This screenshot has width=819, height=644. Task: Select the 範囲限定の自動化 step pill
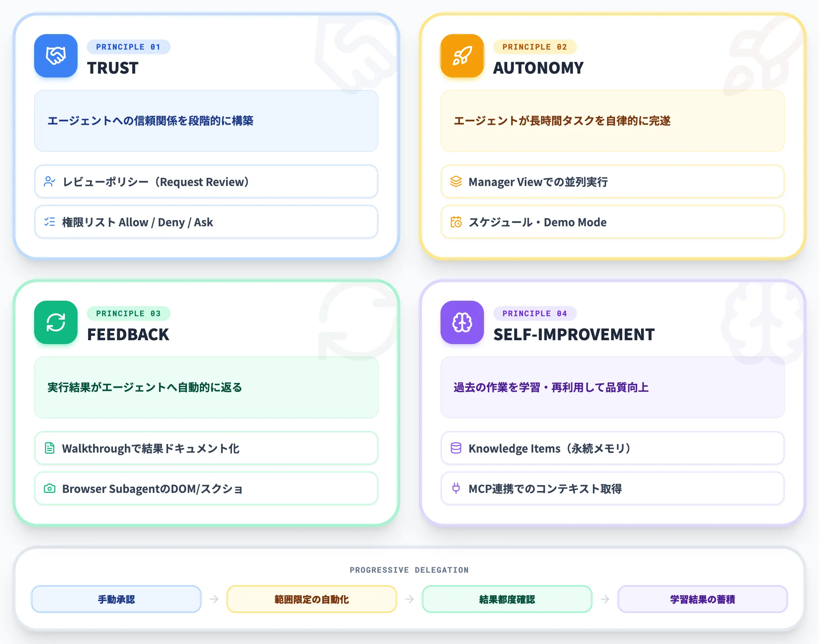point(312,599)
